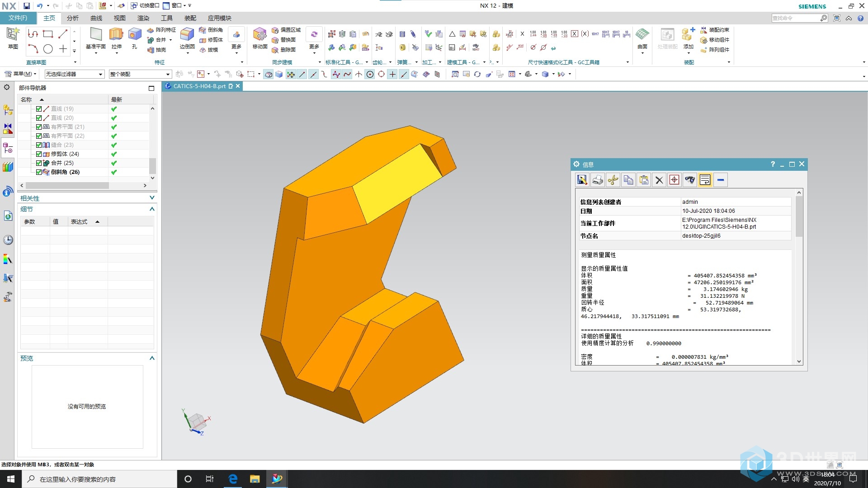
Task: Open the 整个装配 scope dropdown
Action: 140,74
